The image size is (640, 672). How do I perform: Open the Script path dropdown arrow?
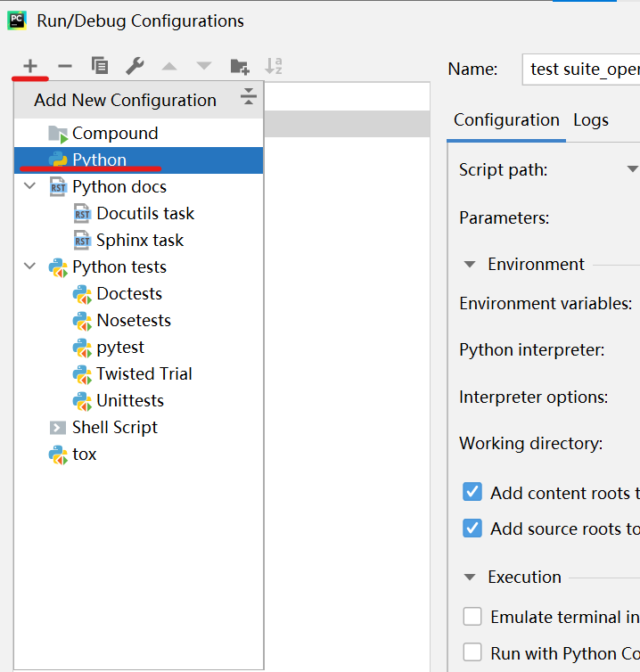click(632, 169)
